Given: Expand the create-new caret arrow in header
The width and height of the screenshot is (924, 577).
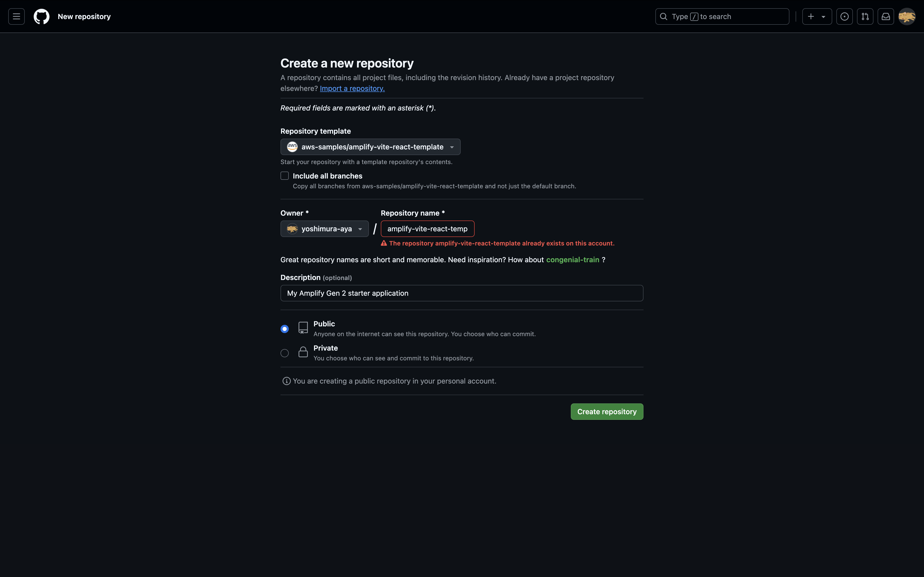Looking at the screenshot, I should (823, 17).
